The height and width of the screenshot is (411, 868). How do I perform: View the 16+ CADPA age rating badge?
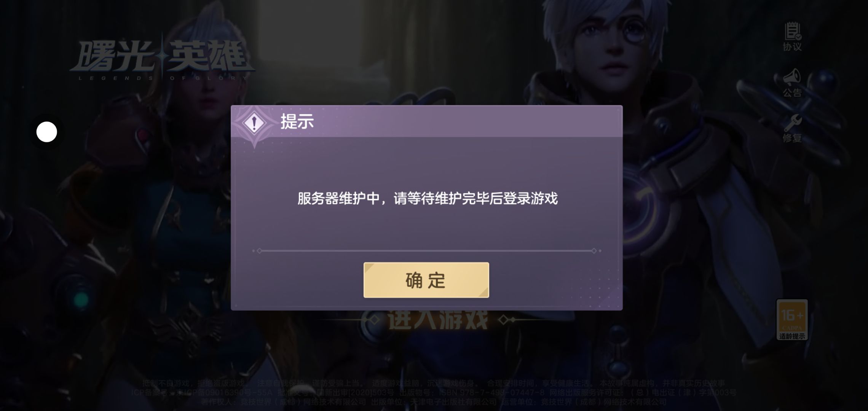[792, 320]
